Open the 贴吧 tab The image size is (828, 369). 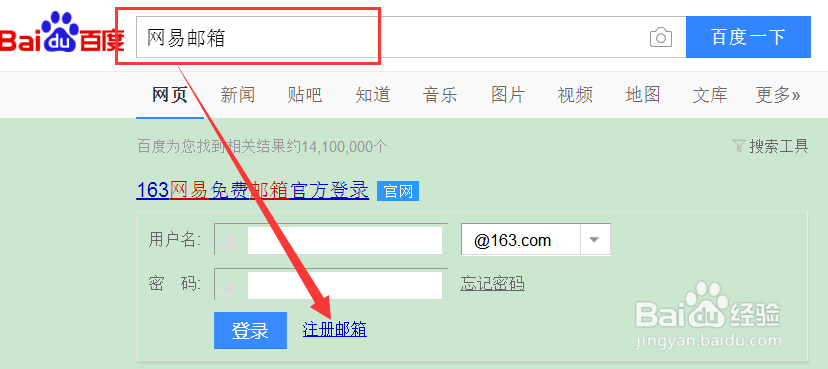[x=305, y=95]
